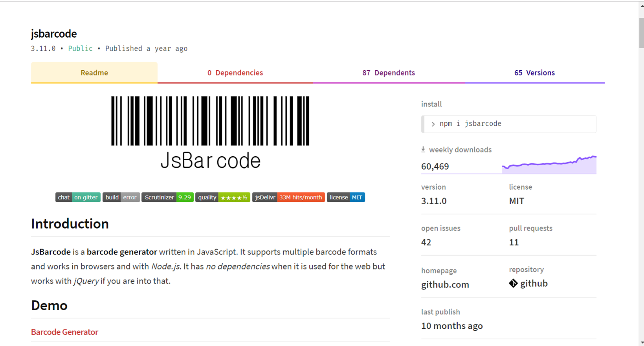Image resolution: width=644 pixels, height=346 pixels.
Task: Click the page vertical scrollbar thumb
Action: pyautogui.click(x=641, y=33)
